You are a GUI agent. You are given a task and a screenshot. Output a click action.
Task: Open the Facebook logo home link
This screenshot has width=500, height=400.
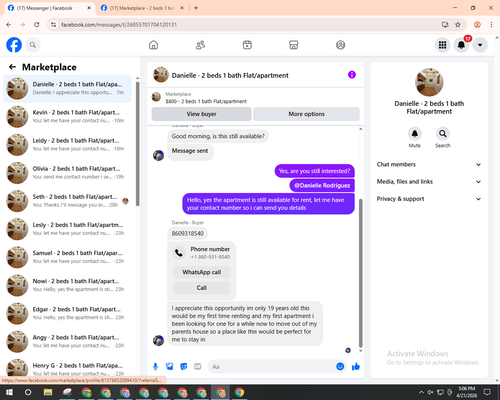click(x=14, y=45)
